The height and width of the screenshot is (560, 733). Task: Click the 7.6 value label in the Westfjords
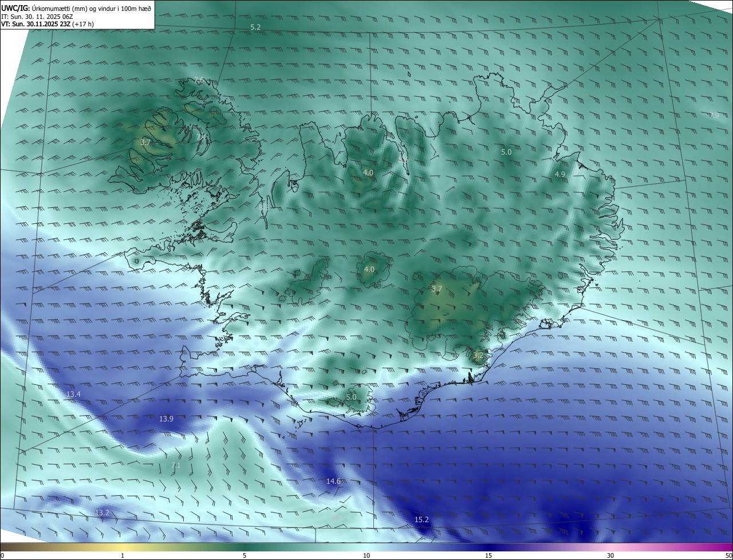tap(199, 80)
